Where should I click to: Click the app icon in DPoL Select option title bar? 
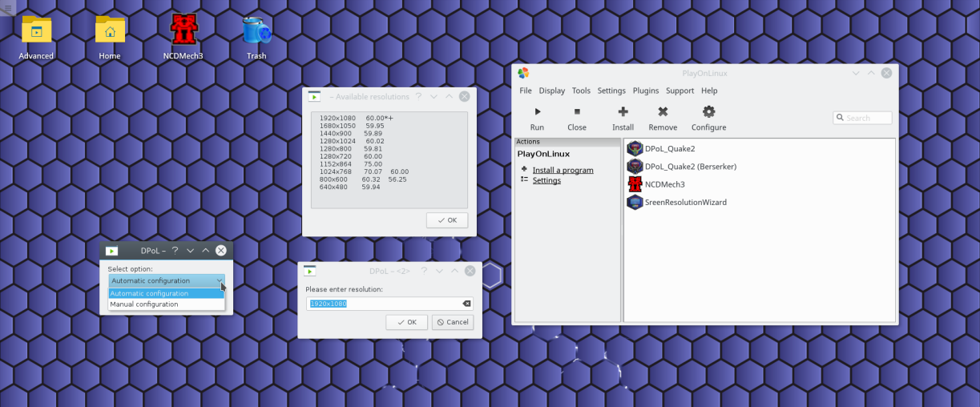pos(112,251)
